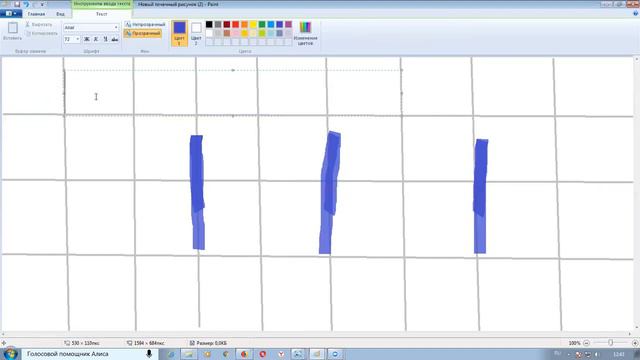Pick the white palette color in second row
Screen dimensions: 640x360
tap(209, 33)
